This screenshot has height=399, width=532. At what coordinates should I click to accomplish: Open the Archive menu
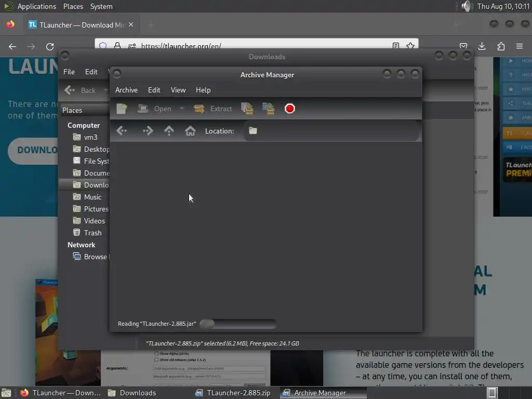126,90
